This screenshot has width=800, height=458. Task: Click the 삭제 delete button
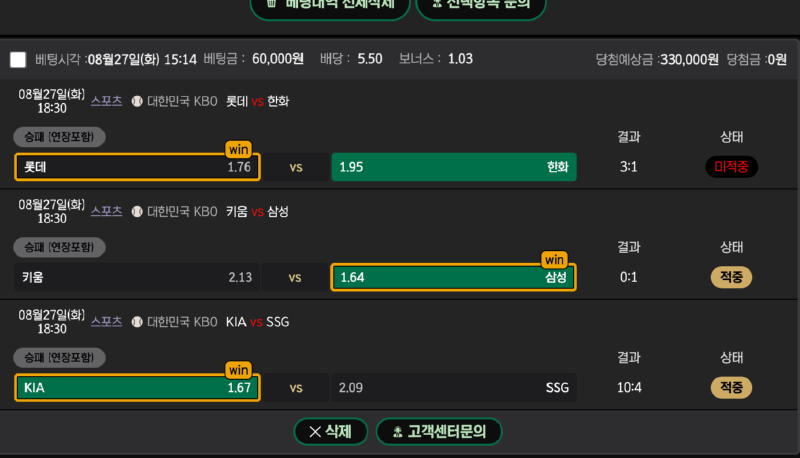[x=331, y=431]
